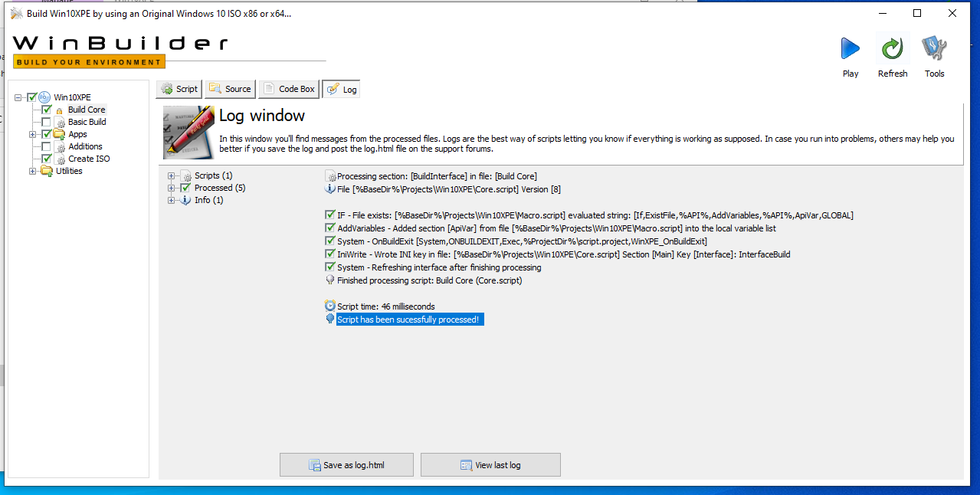Click the Play icon to run build
980x495 pixels.
tap(850, 49)
